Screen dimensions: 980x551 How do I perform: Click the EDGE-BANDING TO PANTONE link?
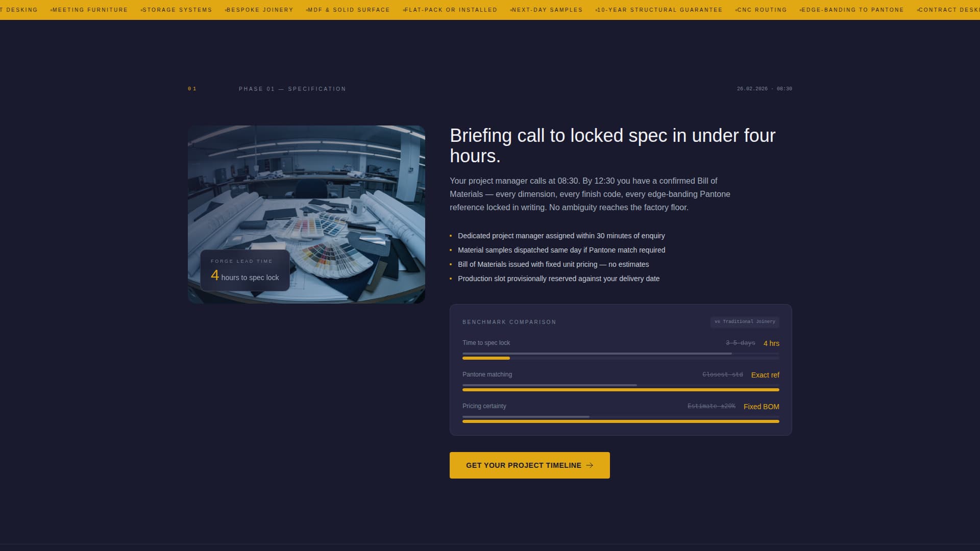[853, 9]
